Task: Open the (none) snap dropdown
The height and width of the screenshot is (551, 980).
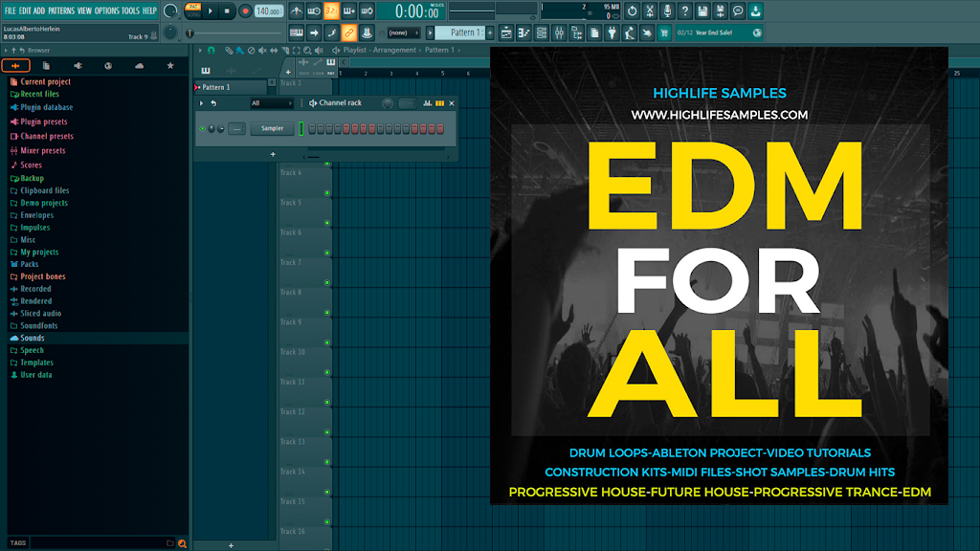Action: [403, 33]
